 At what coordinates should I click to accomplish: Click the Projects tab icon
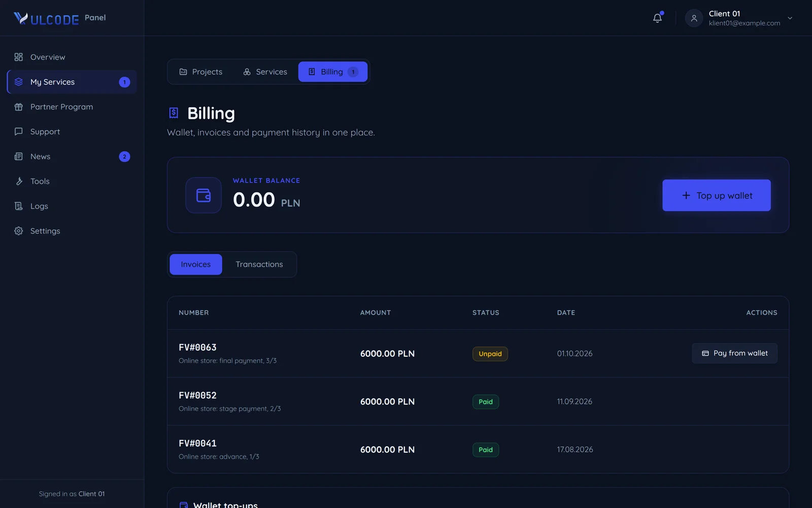(x=183, y=72)
